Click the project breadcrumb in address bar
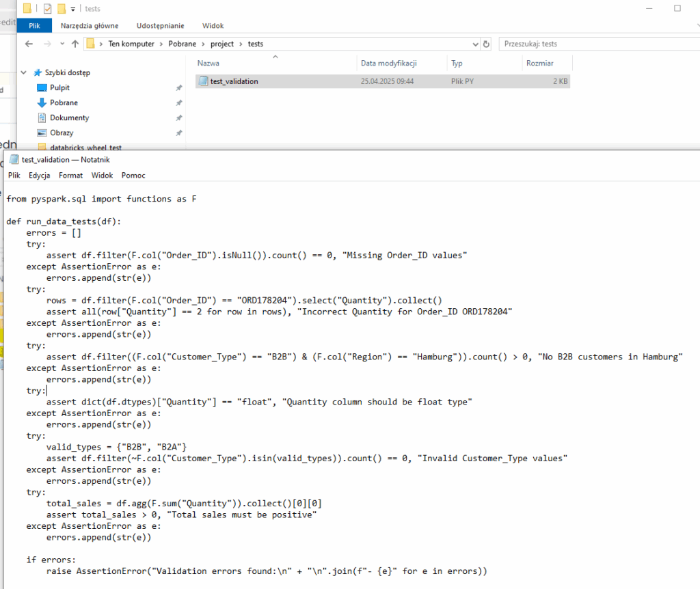This screenshot has width=700, height=589. 221,44
